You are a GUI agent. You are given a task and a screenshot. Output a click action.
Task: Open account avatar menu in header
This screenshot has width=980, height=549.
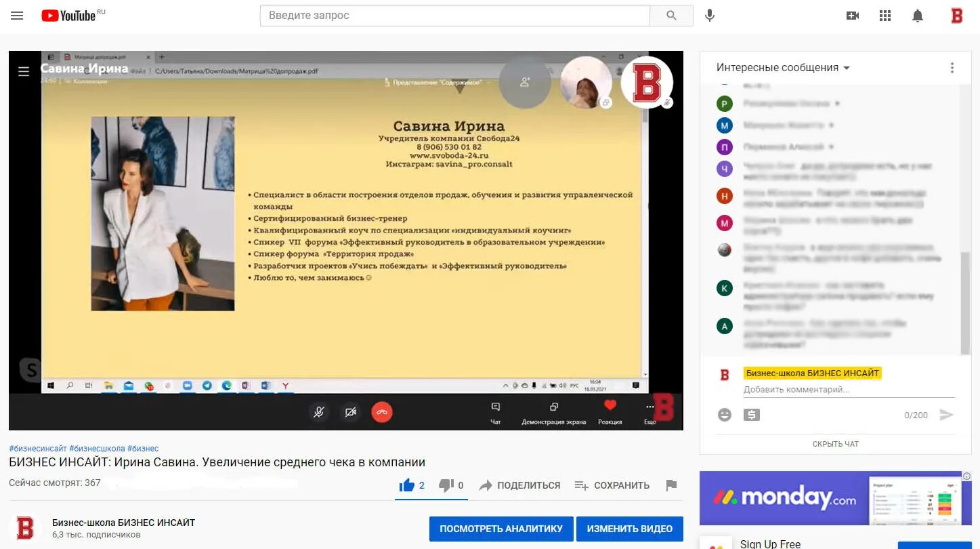[x=957, y=16]
